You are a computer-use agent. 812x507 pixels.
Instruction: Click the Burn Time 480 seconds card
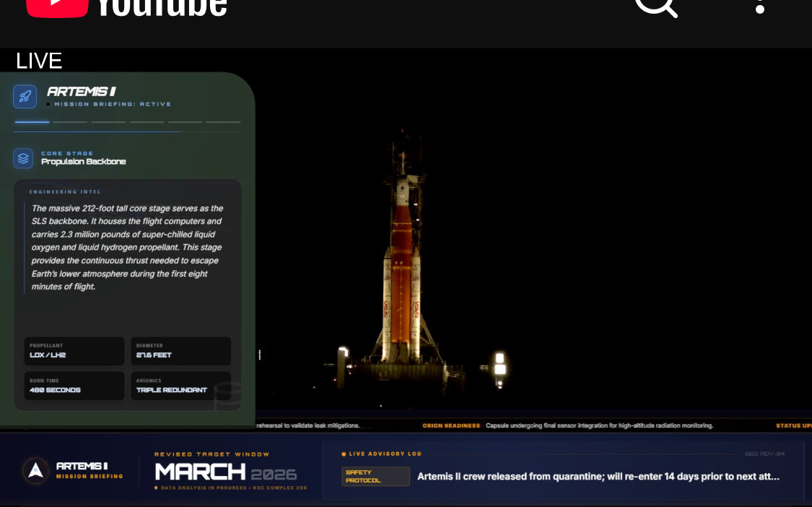[74, 386]
